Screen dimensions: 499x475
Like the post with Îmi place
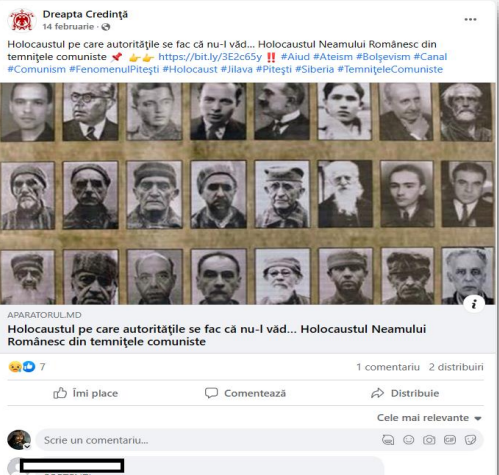(86, 393)
